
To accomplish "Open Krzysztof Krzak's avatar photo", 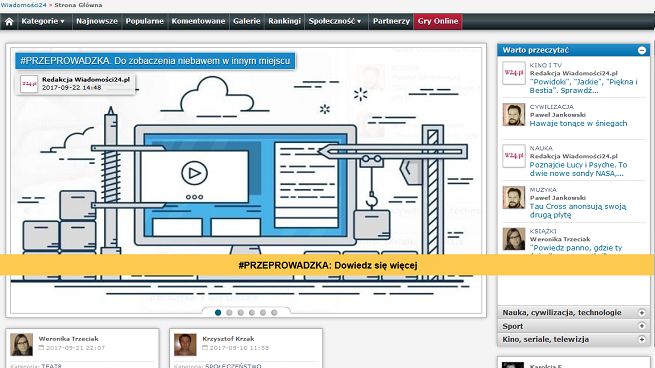I will coord(185,345).
